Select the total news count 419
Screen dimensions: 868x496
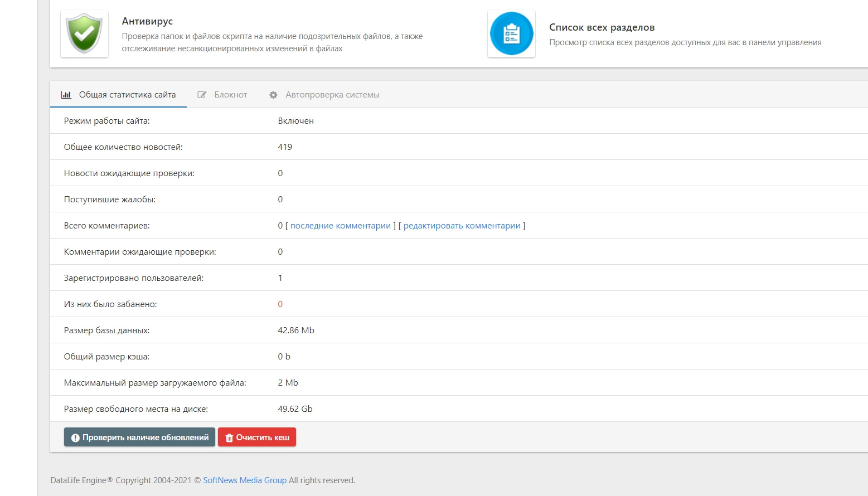coord(285,147)
